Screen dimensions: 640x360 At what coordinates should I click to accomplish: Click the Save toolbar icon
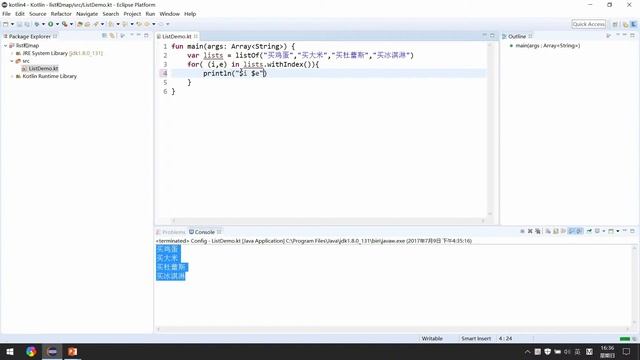click(x=19, y=24)
